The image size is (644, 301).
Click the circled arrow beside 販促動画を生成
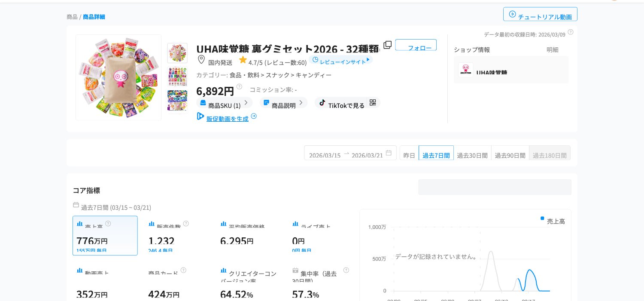(x=254, y=116)
